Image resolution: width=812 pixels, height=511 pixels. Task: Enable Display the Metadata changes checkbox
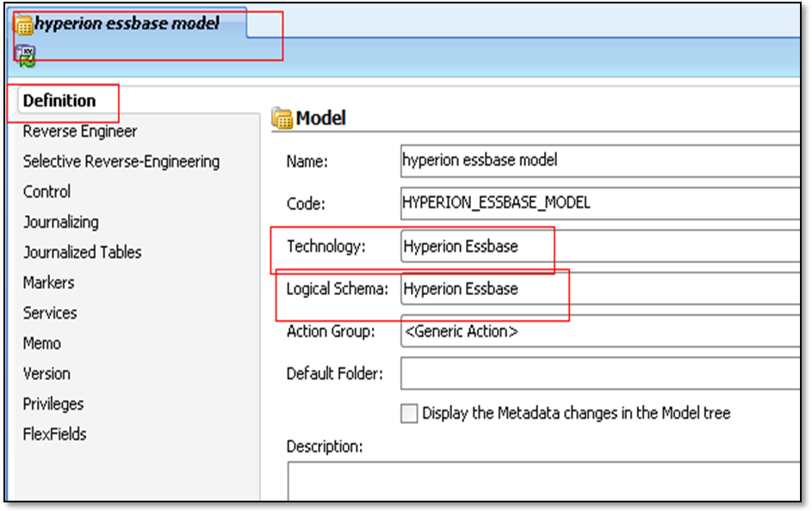pos(409,414)
